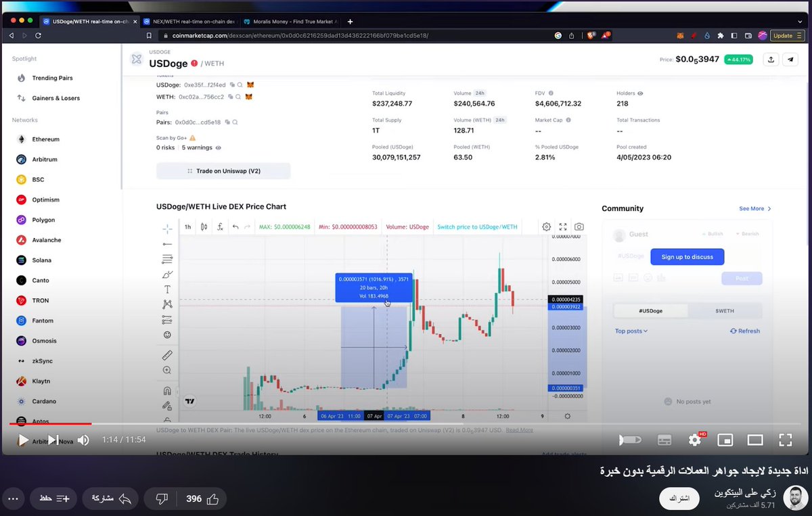Open chart settings gear
Viewport: 812px width, 516px height.
click(x=546, y=227)
